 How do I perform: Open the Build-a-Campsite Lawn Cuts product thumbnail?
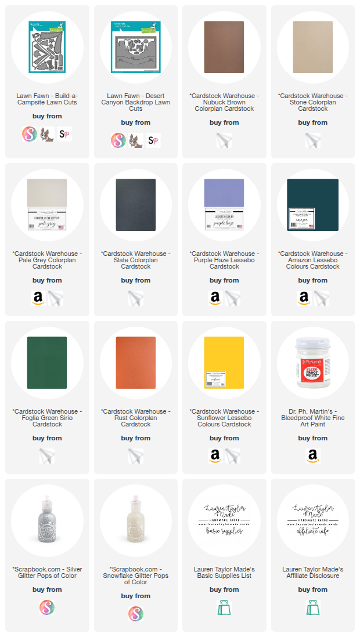coord(47,47)
